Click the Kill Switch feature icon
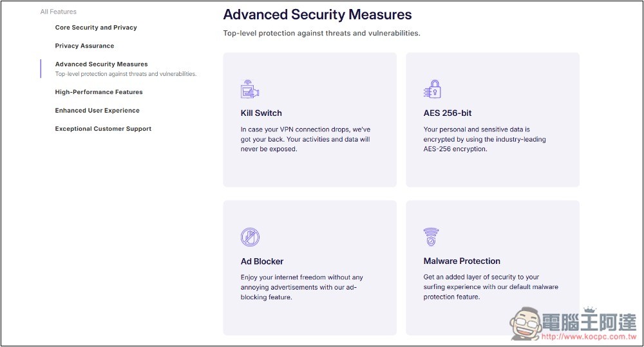644x347 pixels. point(250,89)
